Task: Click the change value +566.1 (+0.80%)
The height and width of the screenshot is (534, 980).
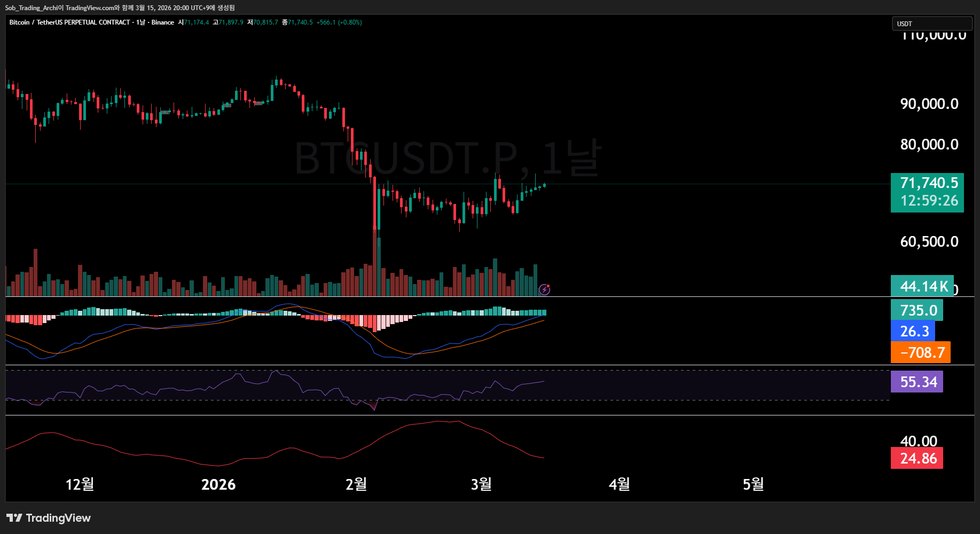Action: pyautogui.click(x=339, y=22)
